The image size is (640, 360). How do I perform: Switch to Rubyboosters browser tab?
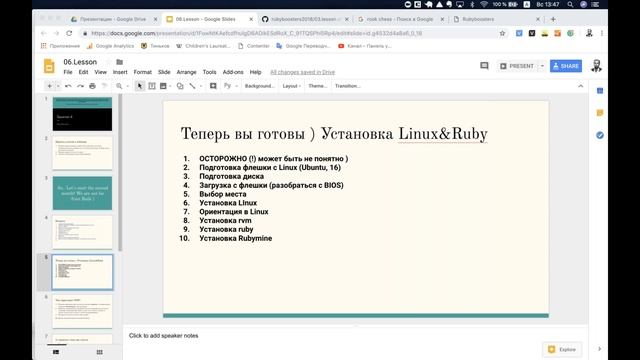pos(496,19)
